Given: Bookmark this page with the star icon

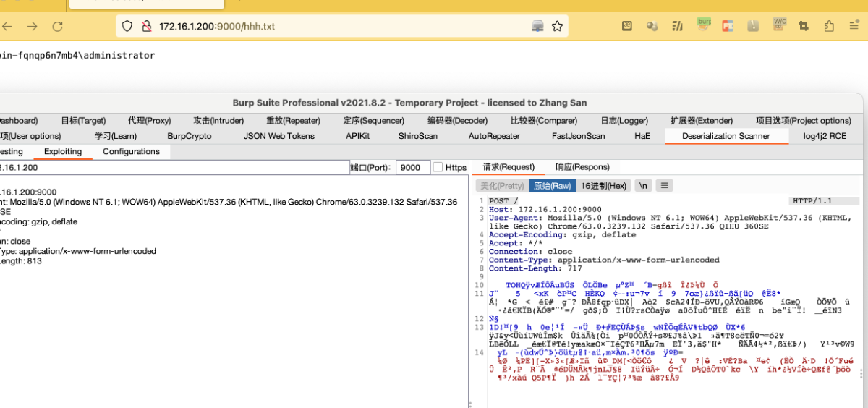Looking at the screenshot, I should [x=557, y=26].
